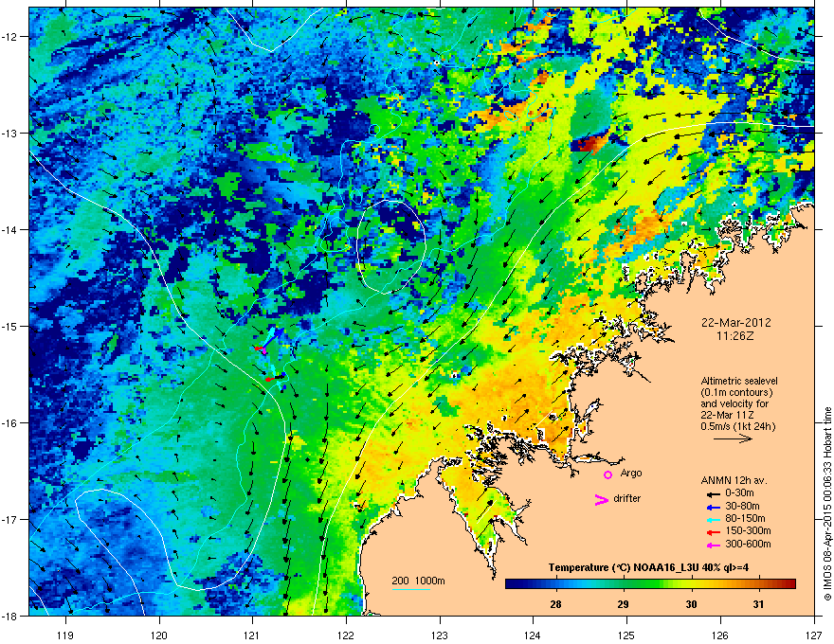Click latitude label '-15' on left axis
The width and height of the screenshot is (834, 644).
click(x=10, y=326)
